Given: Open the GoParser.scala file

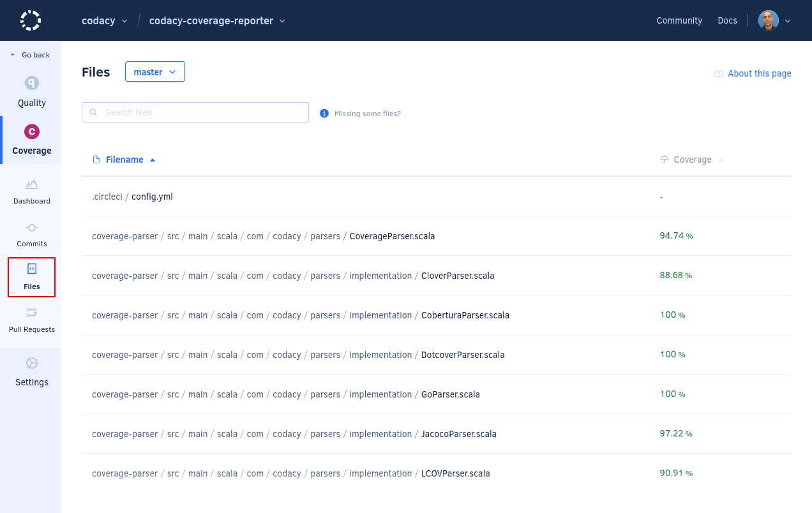Looking at the screenshot, I should point(451,394).
